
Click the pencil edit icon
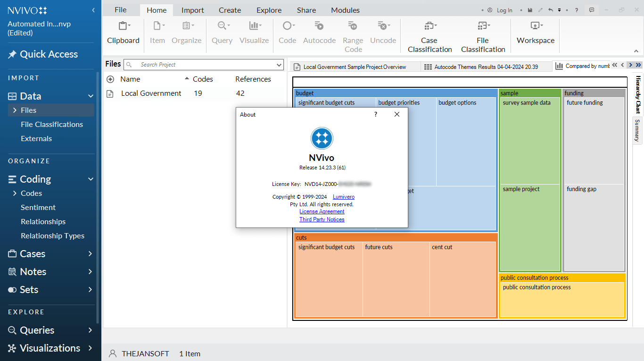[x=540, y=10]
